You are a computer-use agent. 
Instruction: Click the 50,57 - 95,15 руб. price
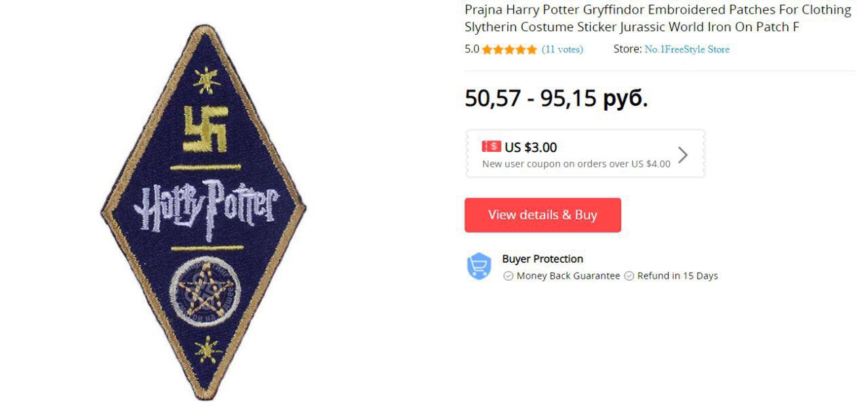(x=556, y=98)
